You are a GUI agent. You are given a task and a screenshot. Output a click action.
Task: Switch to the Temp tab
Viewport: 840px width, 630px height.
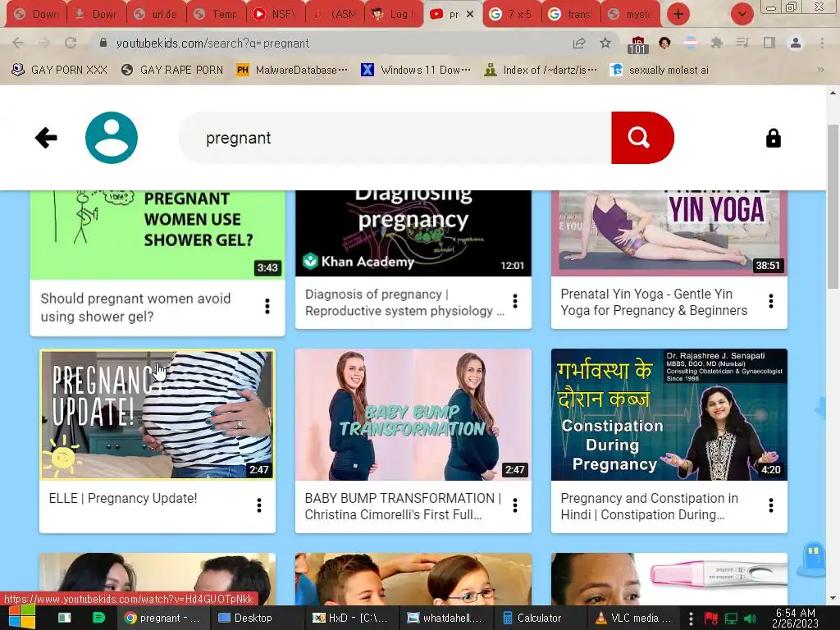216,15
